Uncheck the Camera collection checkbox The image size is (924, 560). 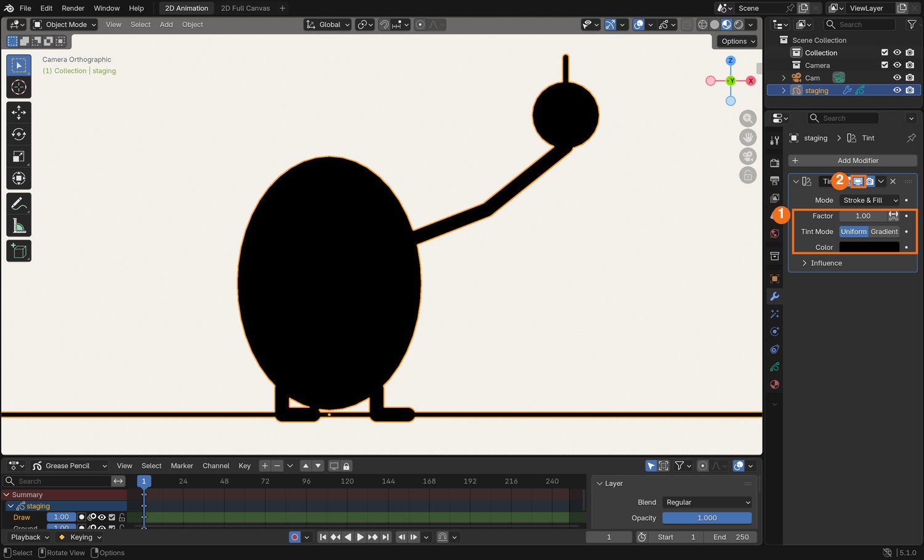point(885,65)
